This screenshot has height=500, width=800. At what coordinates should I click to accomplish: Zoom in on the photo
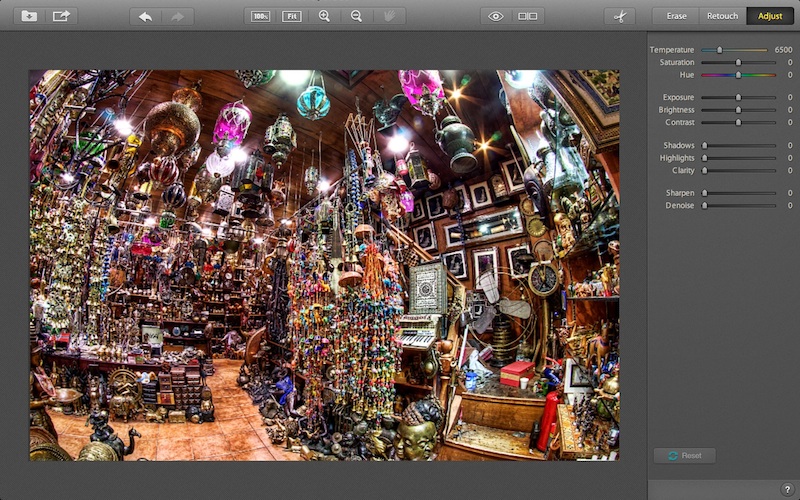click(324, 16)
